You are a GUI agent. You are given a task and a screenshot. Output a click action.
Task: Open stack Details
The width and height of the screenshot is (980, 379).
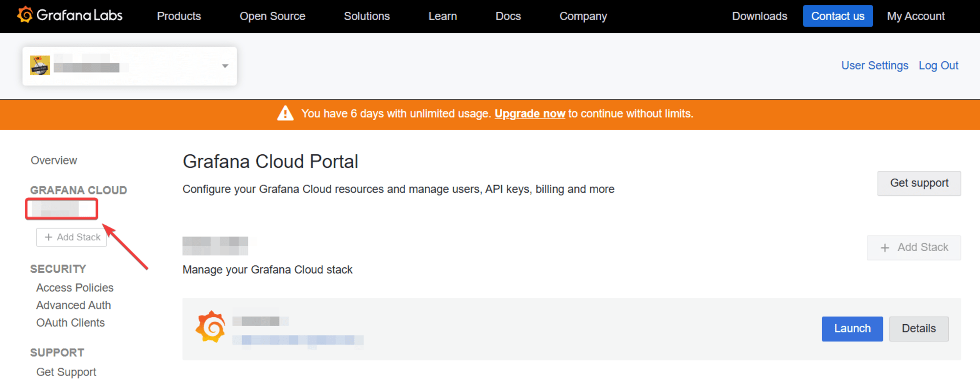(919, 329)
